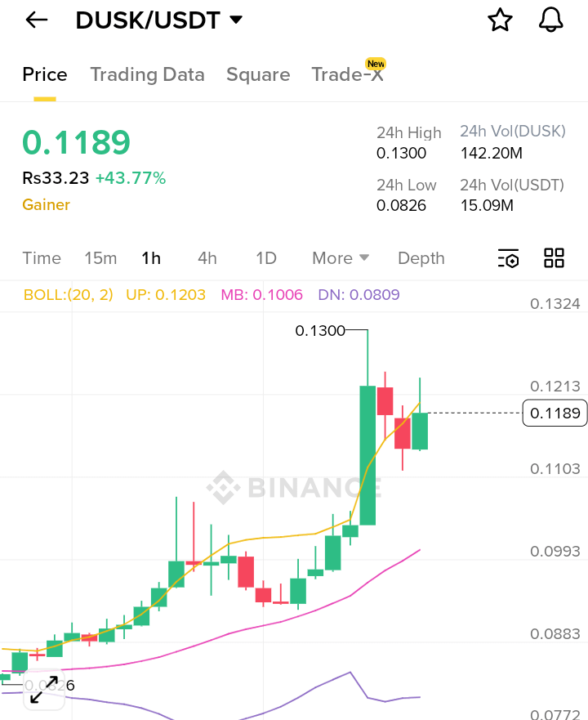Open chart indicator settings icon
The width and height of the screenshot is (588, 720).
[509, 258]
